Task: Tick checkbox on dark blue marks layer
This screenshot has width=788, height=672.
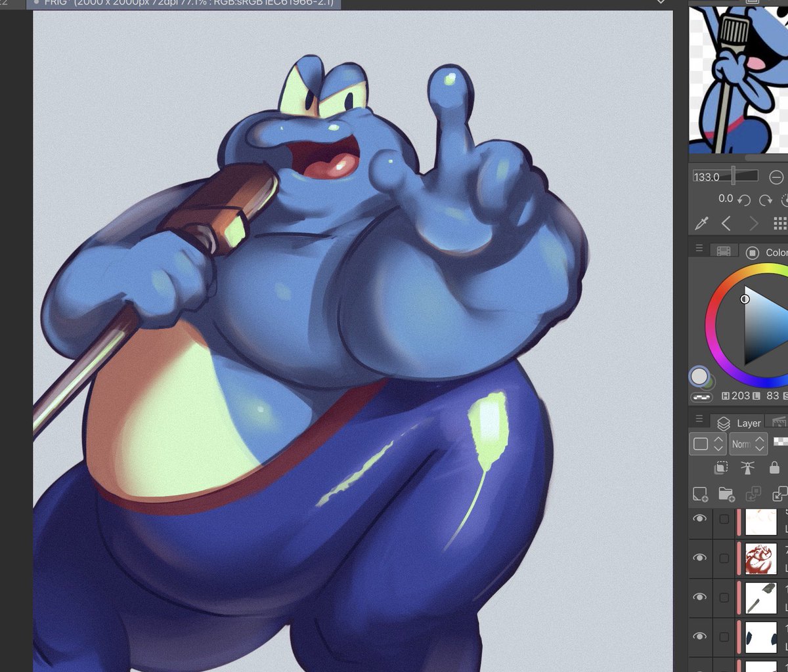Action: [x=724, y=637]
